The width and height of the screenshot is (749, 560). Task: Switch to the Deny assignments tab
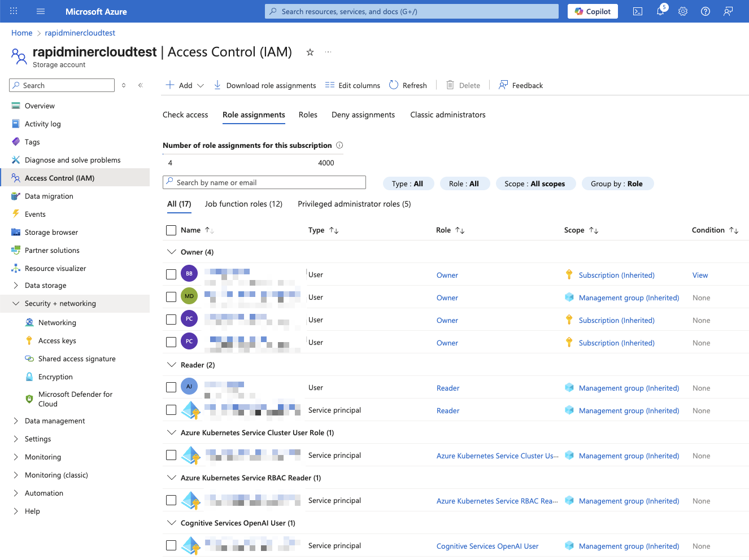[x=363, y=115]
